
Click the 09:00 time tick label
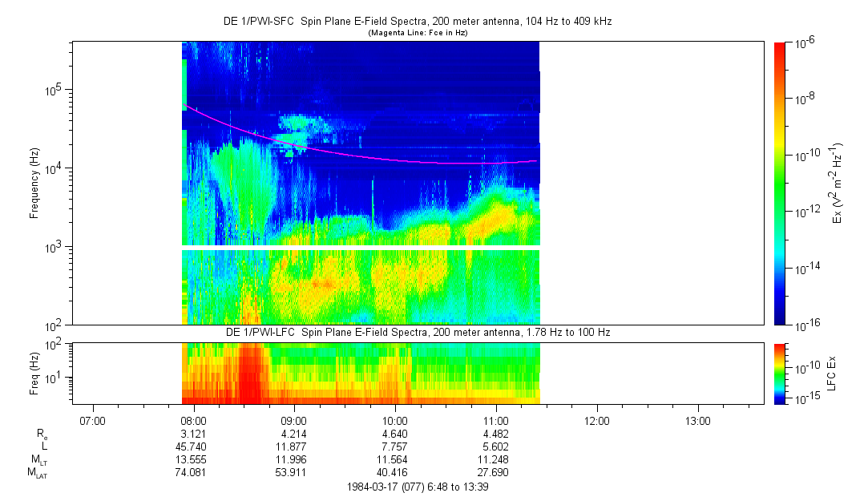294,421
